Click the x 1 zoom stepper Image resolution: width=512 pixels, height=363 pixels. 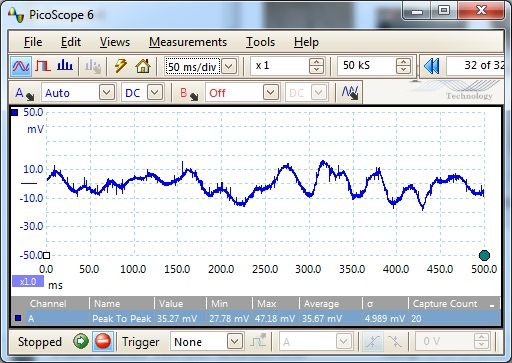click(x=316, y=66)
